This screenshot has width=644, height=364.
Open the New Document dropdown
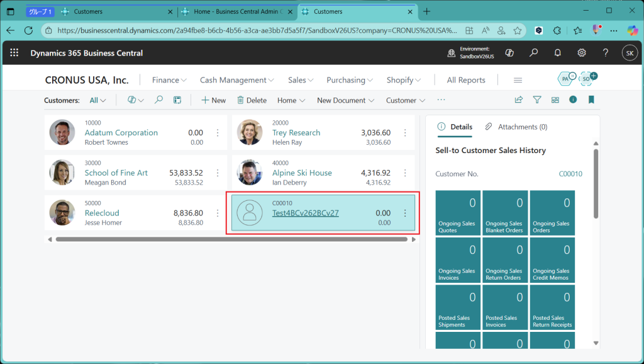(345, 100)
